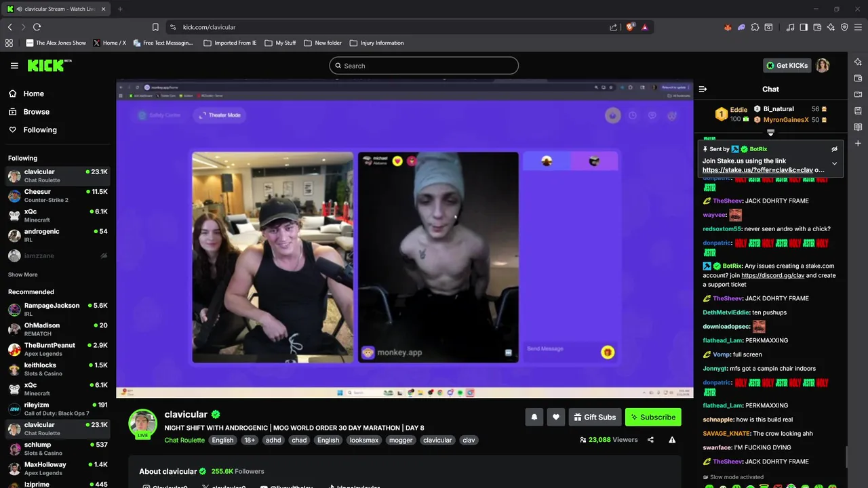Open Brave Wallet toolbar icon
868x488 pixels.
817,27
